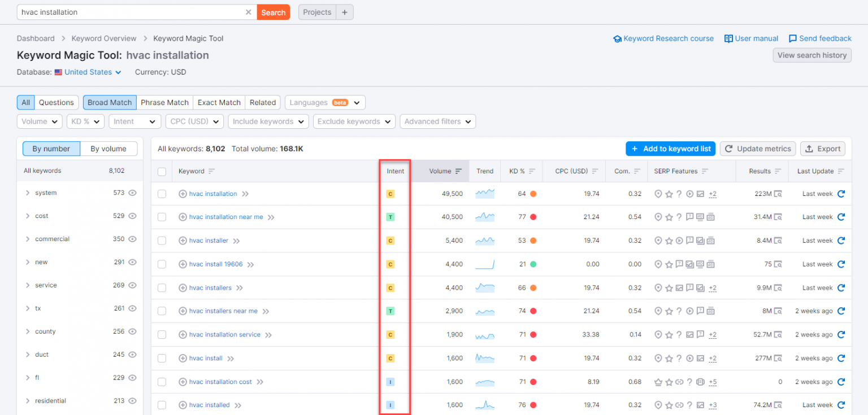Toggle the eye icon next to 'cost' group
This screenshot has height=415, width=868.
pos(132,216)
